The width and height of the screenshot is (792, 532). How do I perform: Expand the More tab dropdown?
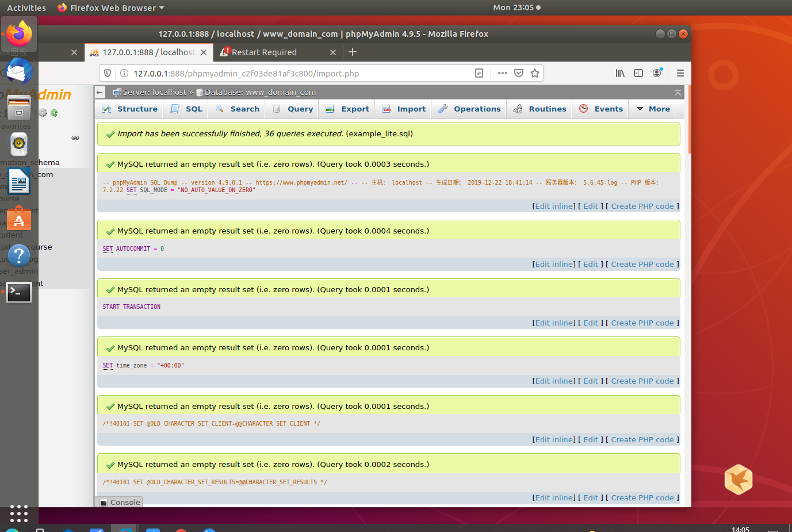[x=653, y=109]
